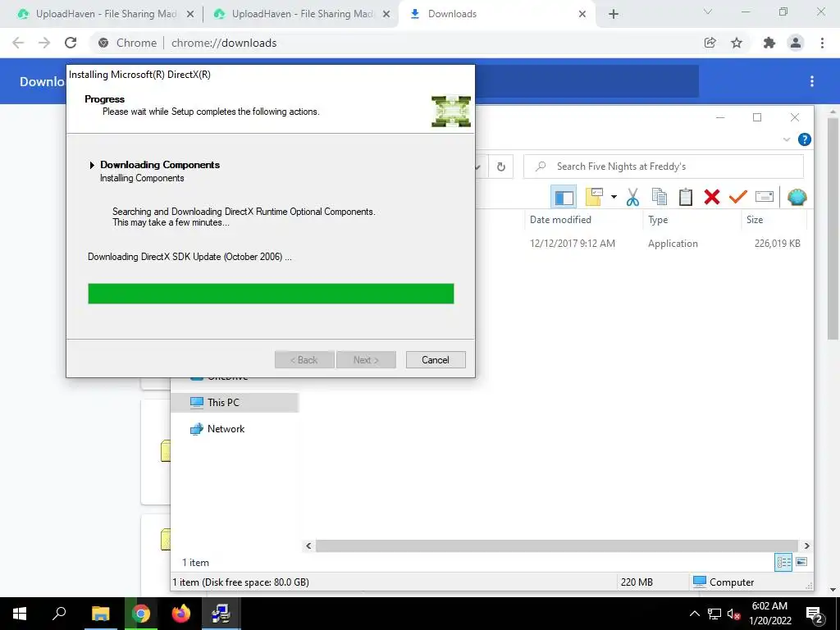
Task: Click the Paste clipboard icon in Explorer toolbar
Action: tap(686, 197)
